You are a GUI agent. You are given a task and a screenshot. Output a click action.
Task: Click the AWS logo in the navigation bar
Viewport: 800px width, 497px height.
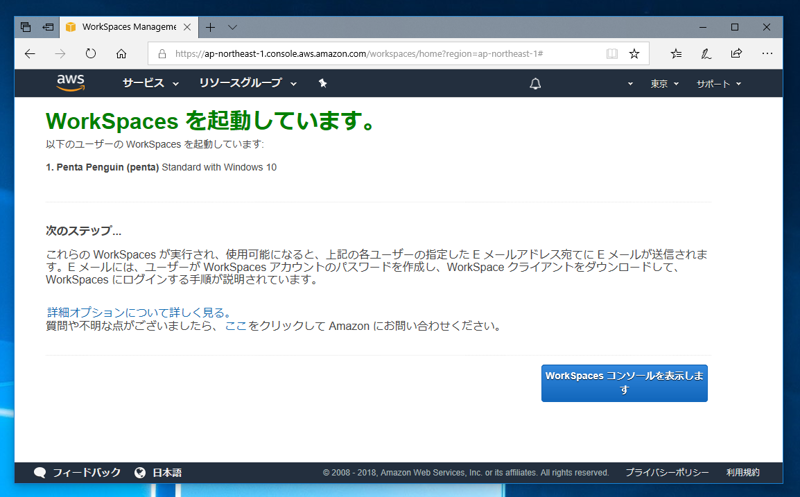(x=71, y=83)
